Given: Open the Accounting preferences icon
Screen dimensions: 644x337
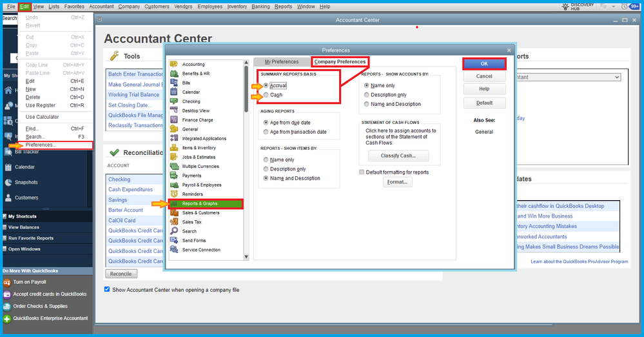Looking at the screenshot, I should tap(174, 64).
